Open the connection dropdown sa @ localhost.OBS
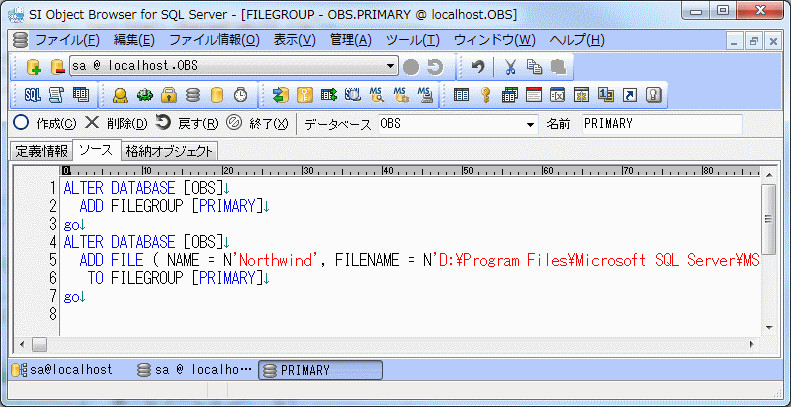Screen dimensions: 791x407 pos(234,67)
